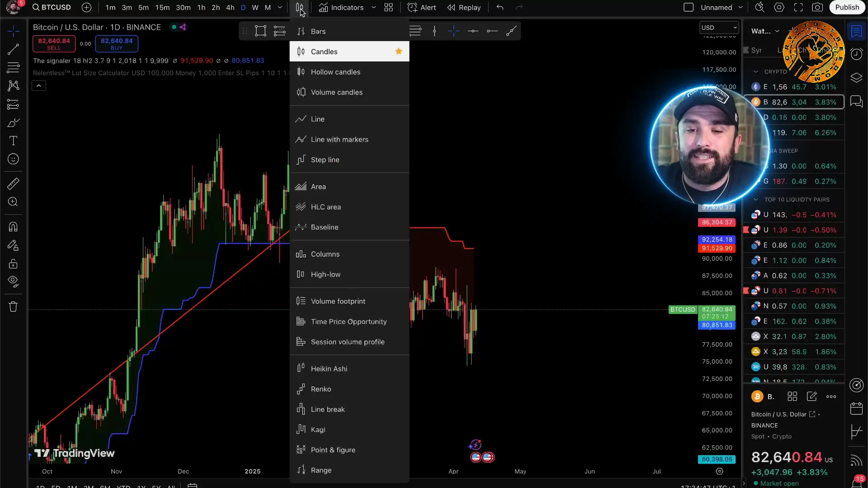This screenshot has width=868, height=488.
Task: Click the chart axis settings gear
Action: tap(719, 471)
